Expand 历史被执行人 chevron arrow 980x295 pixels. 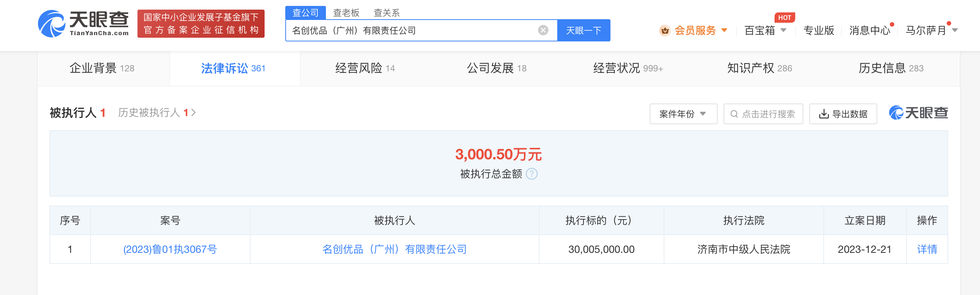(194, 113)
